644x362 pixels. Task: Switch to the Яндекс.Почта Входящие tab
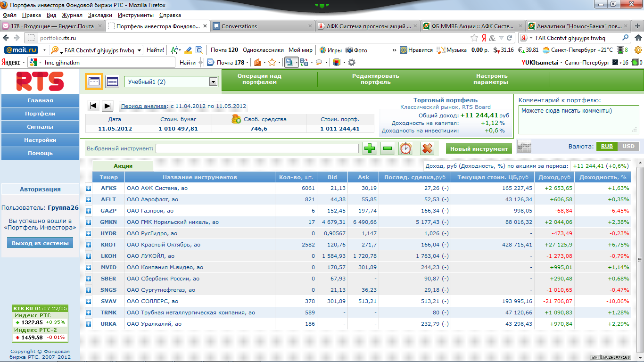tap(52, 26)
